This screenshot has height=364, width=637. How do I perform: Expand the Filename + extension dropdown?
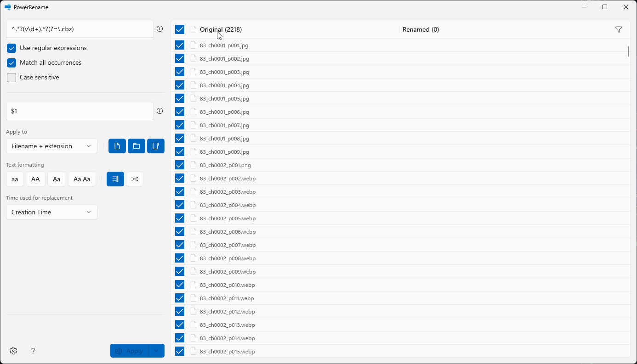[52, 146]
